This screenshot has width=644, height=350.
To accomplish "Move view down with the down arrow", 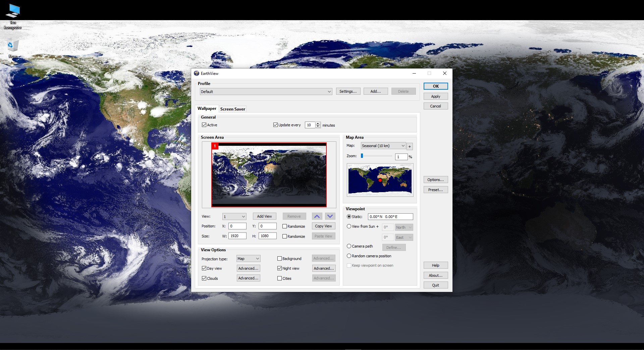I will (x=330, y=216).
